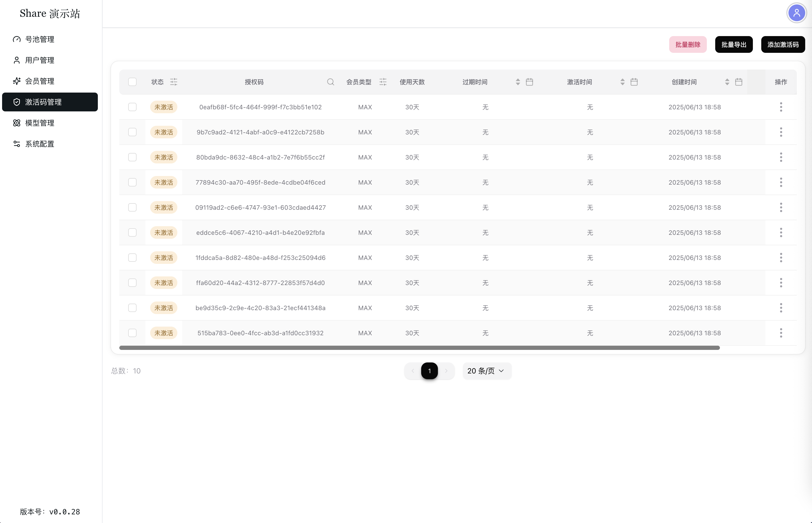Open actions menu for code eddce5c6 row

click(x=781, y=233)
